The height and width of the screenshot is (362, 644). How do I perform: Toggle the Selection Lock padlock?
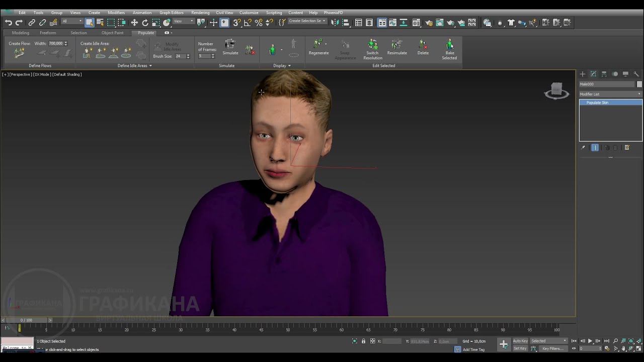[363, 341]
